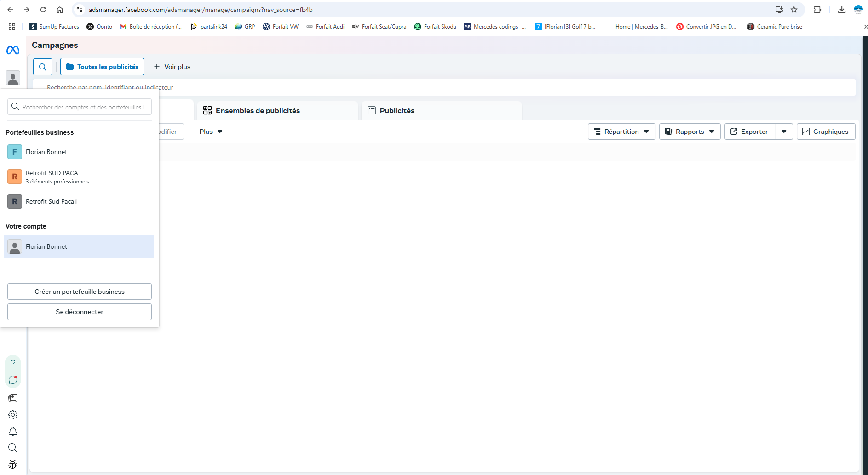
Task: Open the browser extensions puzzle icon
Action: (x=817, y=10)
